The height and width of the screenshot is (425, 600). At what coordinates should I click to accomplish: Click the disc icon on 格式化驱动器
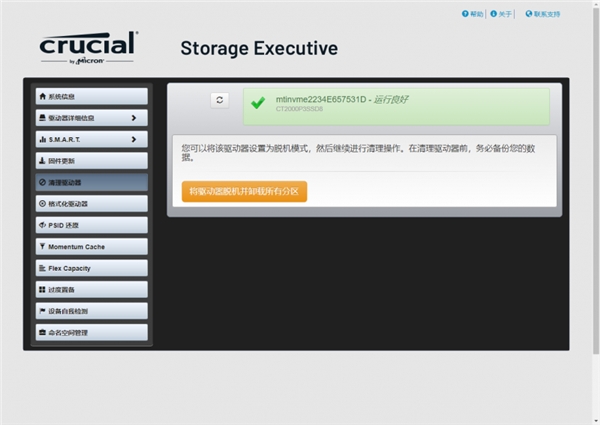pyautogui.click(x=42, y=204)
